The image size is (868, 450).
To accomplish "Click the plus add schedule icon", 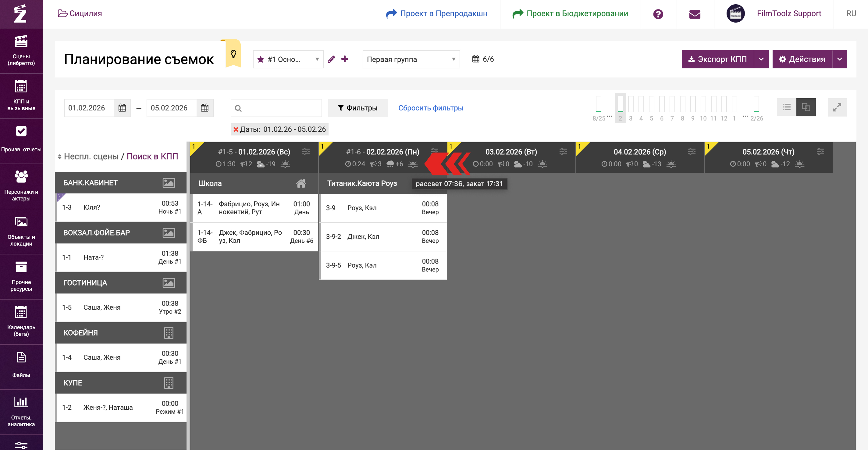I will point(344,59).
